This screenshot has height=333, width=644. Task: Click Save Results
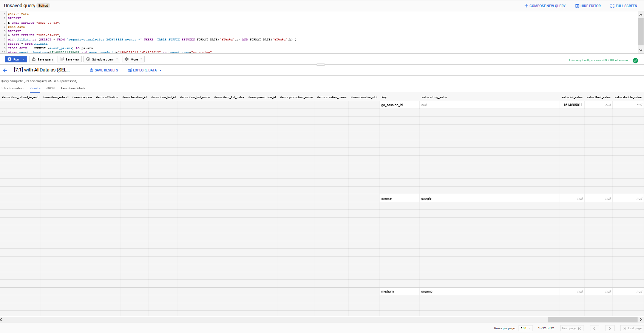pos(104,70)
